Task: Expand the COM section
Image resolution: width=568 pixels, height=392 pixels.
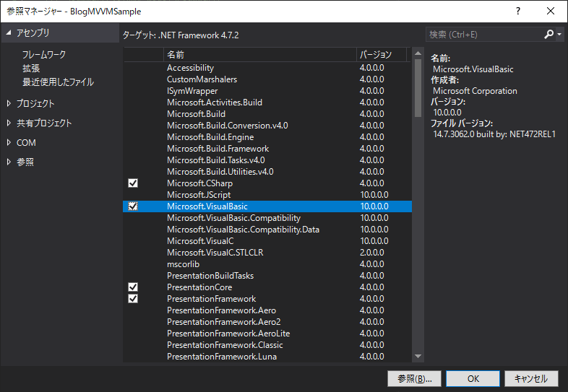Action: pyautogui.click(x=9, y=143)
